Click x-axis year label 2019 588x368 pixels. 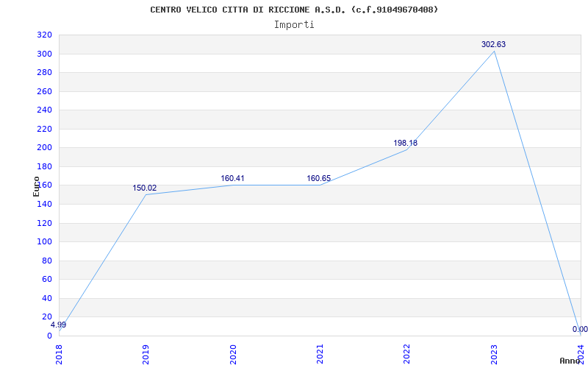(146, 354)
